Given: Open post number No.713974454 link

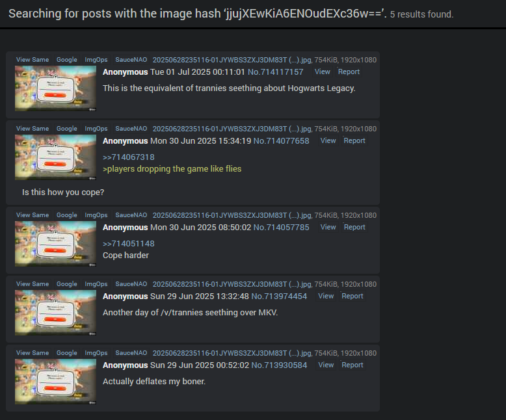Looking at the screenshot, I should click(x=279, y=296).
